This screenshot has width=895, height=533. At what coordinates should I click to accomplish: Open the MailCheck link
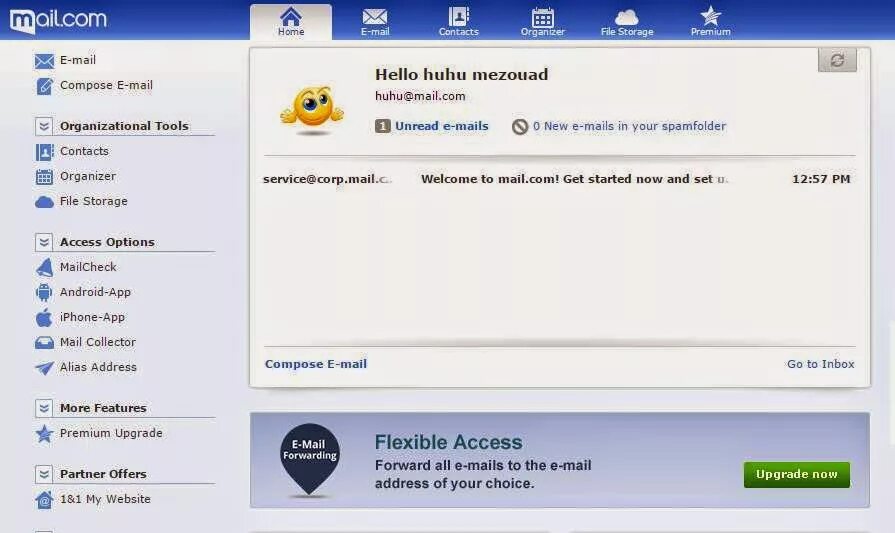(x=88, y=267)
